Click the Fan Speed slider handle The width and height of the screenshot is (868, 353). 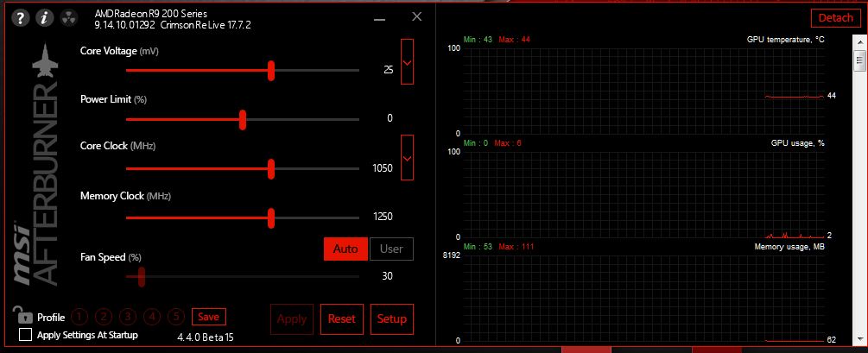141,277
